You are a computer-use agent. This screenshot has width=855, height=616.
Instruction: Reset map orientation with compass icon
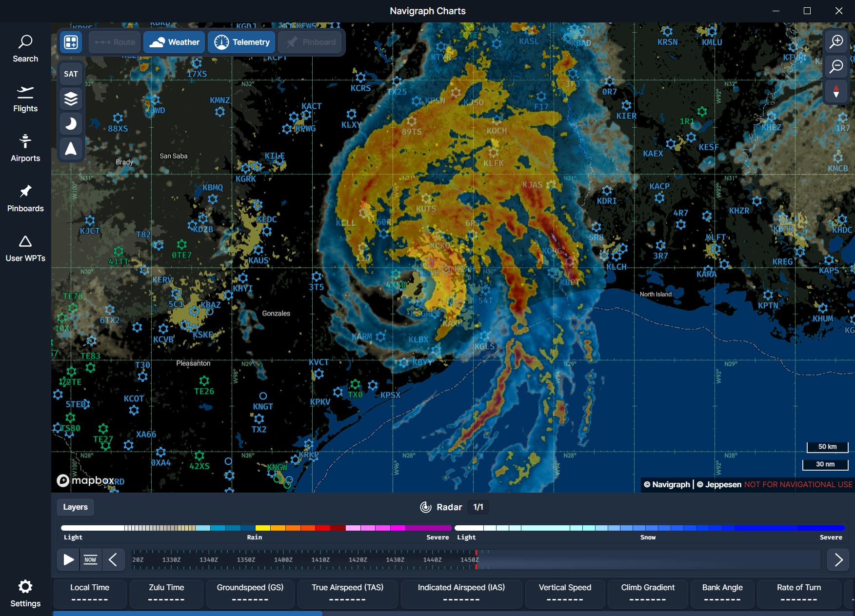point(836,91)
